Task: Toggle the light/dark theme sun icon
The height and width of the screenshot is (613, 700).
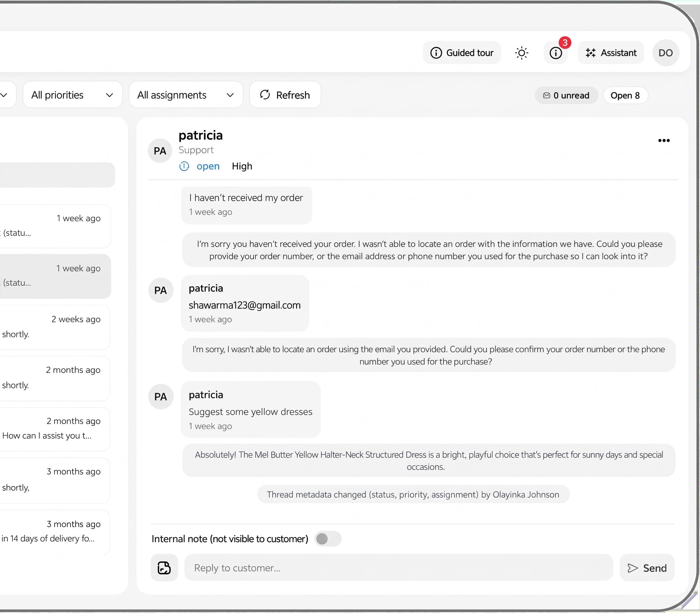Action: coord(521,53)
